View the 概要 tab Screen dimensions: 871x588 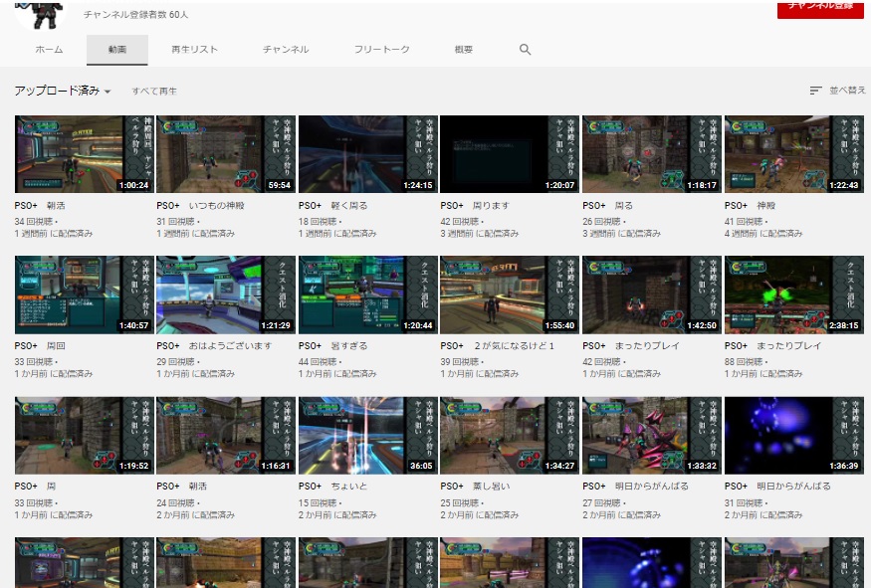464,50
